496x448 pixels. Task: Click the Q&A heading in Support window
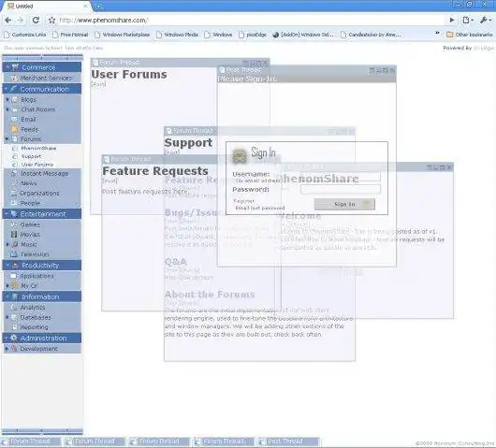point(176,262)
